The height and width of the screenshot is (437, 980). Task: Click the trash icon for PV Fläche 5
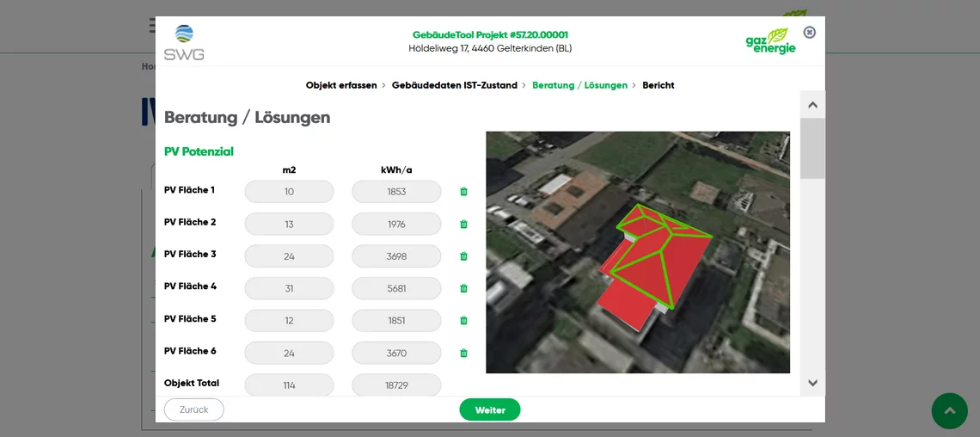[463, 320]
